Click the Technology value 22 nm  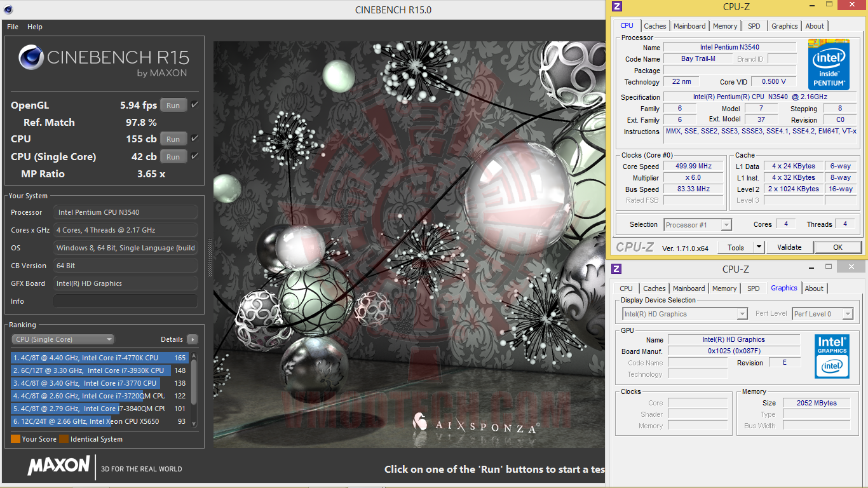[681, 82]
